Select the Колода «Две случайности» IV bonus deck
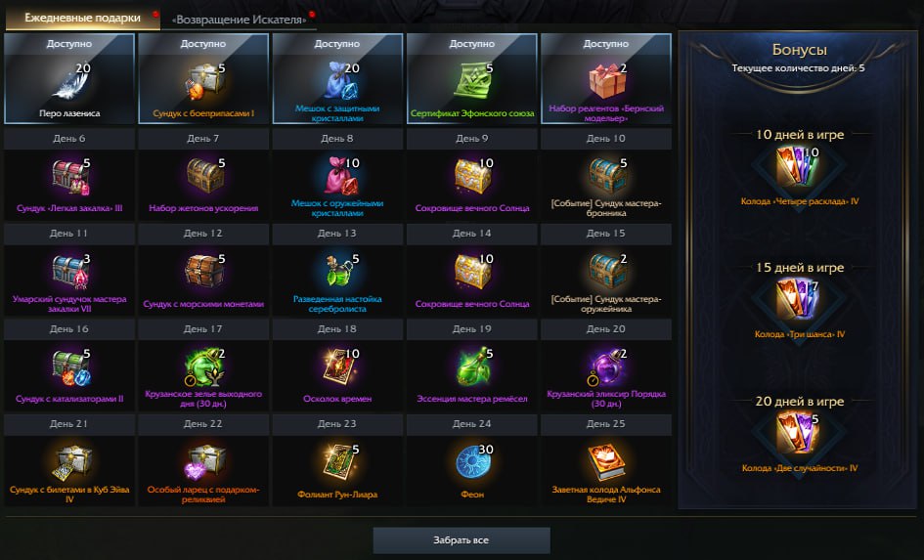This screenshot has width=924, height=560. coord(796,433)
